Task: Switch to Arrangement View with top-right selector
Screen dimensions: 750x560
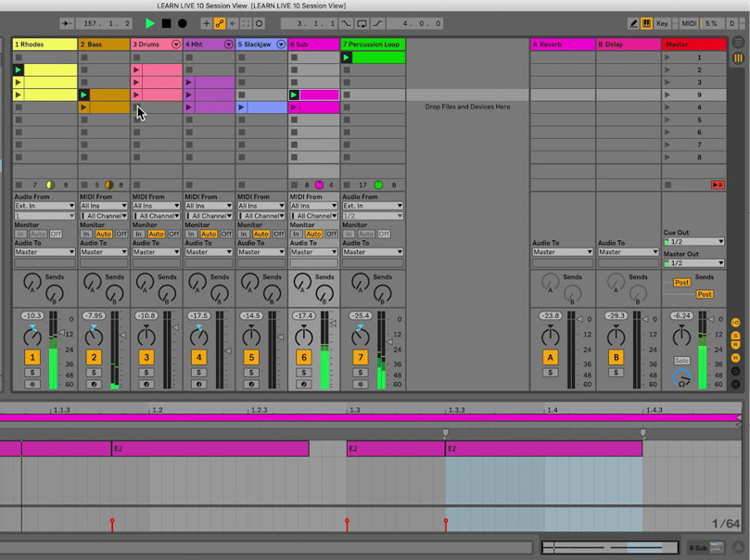Action: [739, 43]
